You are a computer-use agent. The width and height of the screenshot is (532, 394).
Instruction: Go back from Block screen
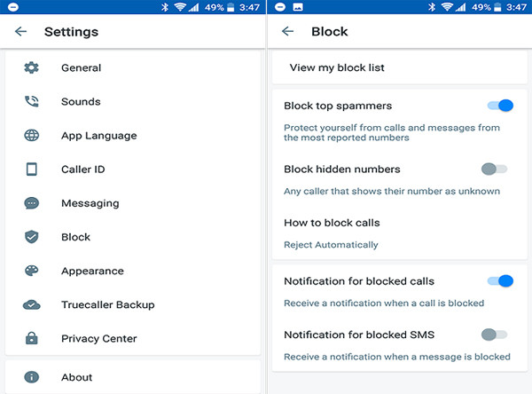(x=287, y=32)
